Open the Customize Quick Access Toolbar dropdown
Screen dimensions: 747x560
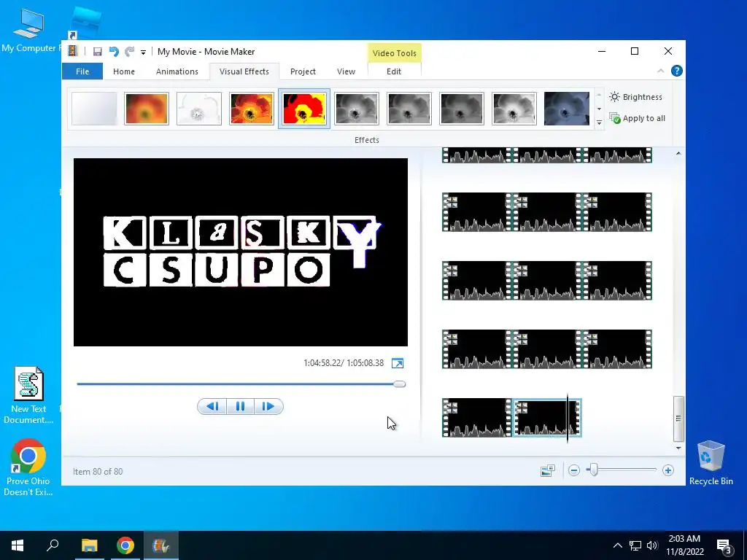pyautogui.click(x=143, y=52)
